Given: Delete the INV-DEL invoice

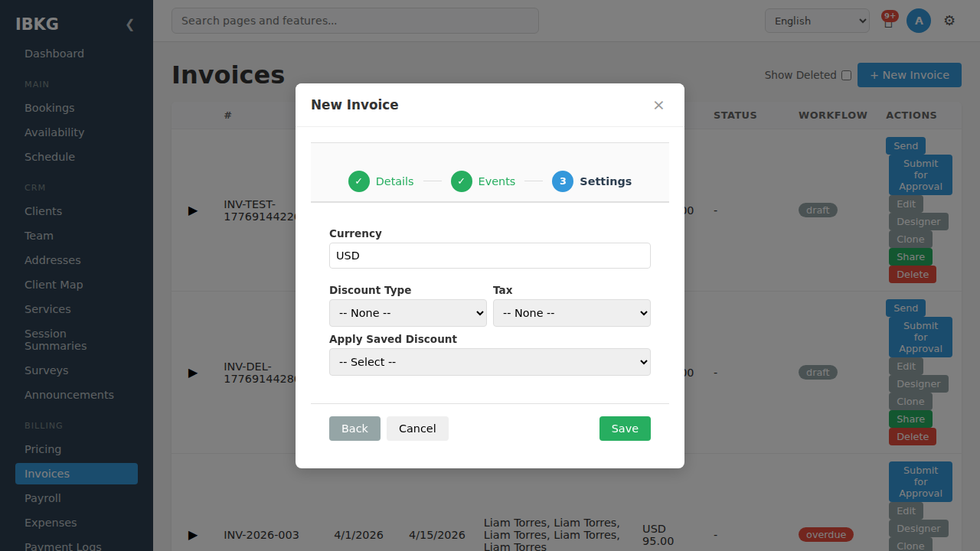Looking at the screenshot, I should click(913, 437).
